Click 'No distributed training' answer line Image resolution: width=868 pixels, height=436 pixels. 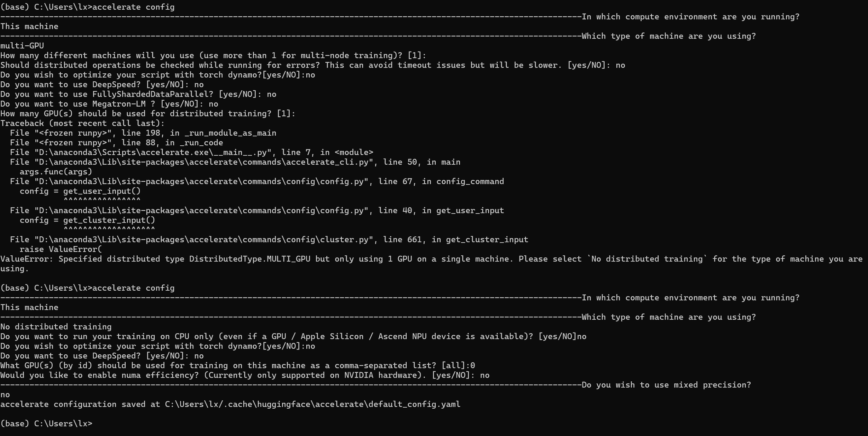[x=56, y=327]
